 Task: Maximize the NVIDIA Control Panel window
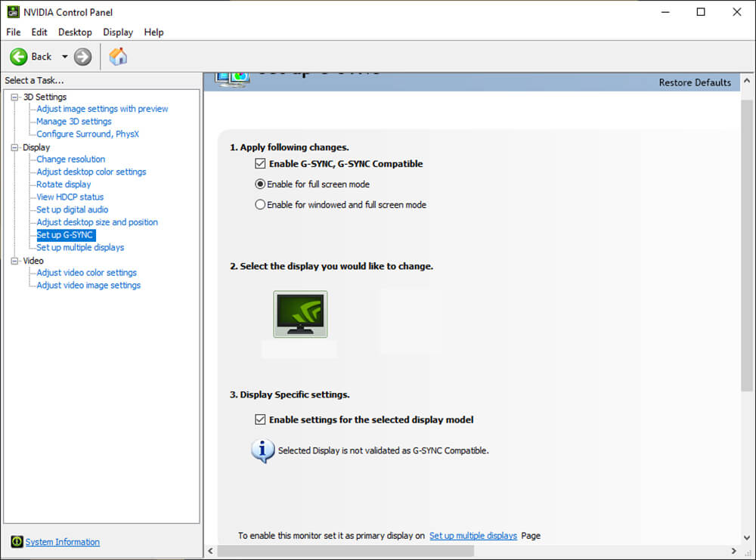[x=701, y=12]
